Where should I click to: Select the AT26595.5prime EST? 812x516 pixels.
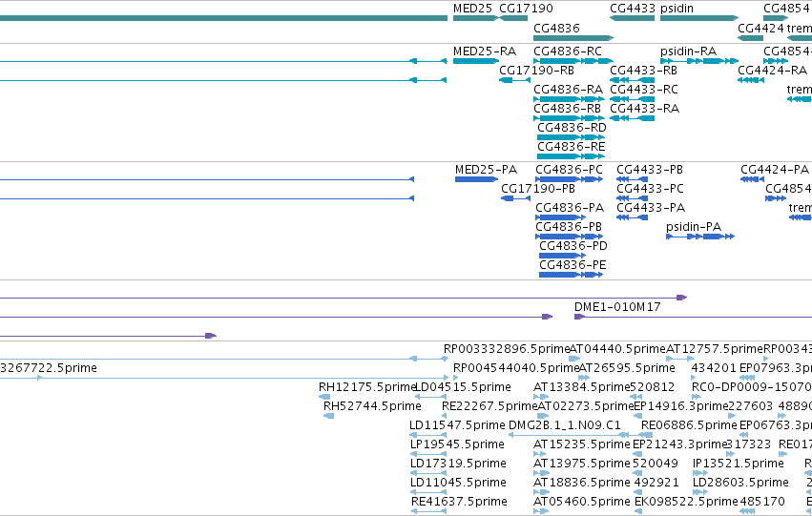tap(584, 378)
